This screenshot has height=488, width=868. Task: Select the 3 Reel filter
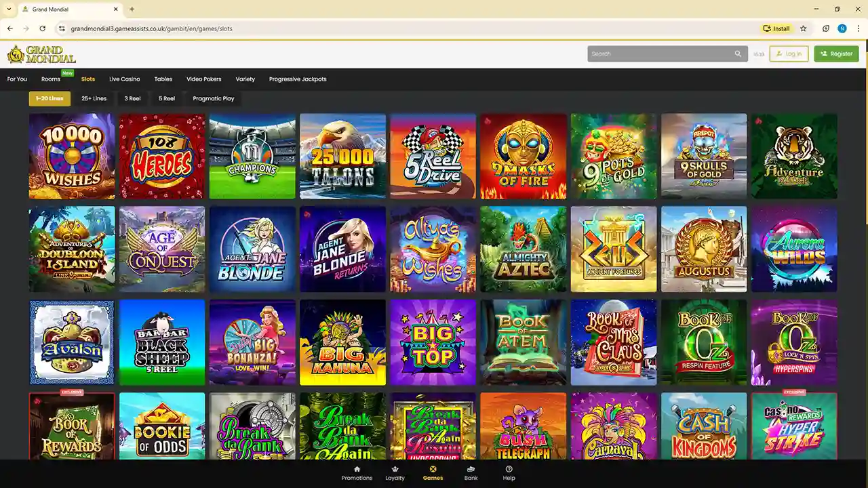(x=132, y=99)
